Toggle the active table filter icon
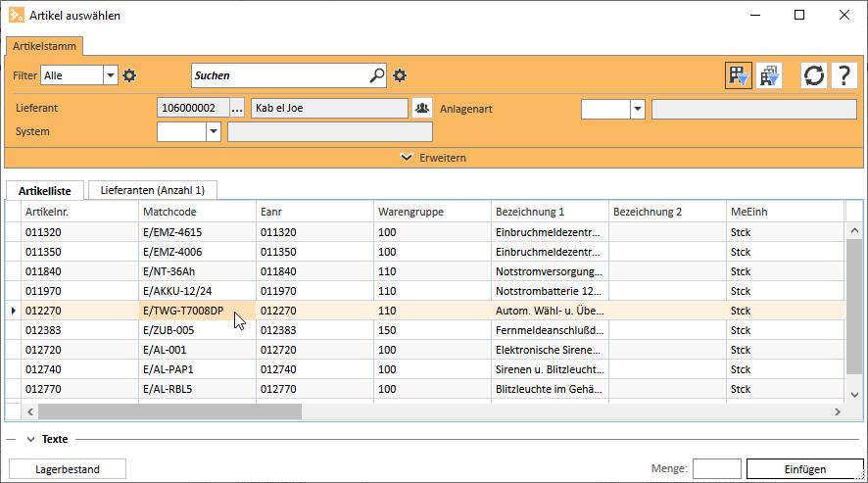The width and height of the screenshot is (868, 483). click(x=739, y=75)
